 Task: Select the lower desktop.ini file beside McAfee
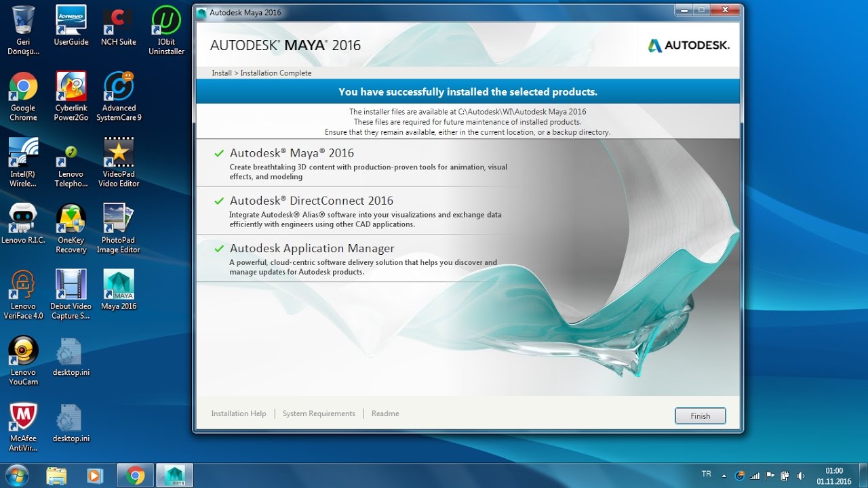tap(71, 423)
